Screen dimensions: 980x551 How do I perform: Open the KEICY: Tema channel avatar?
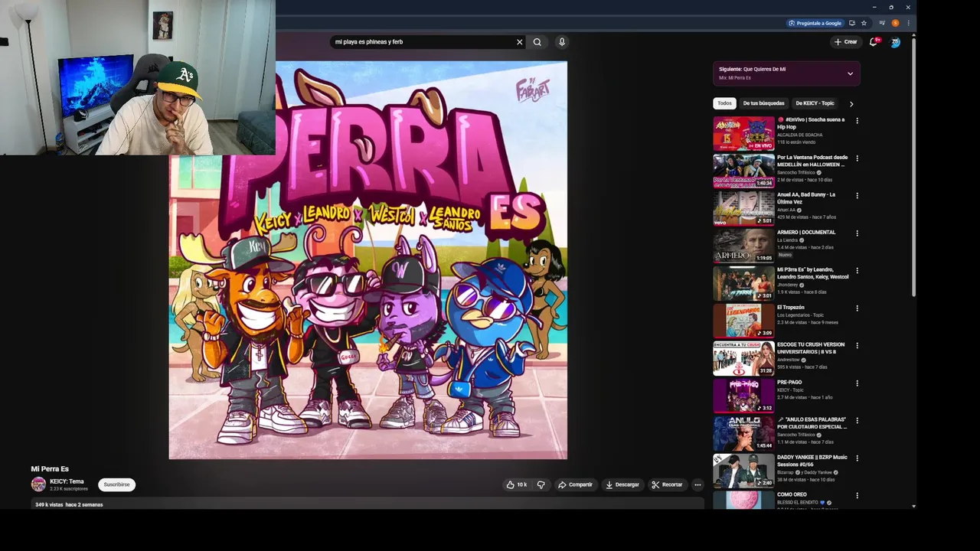38,484
